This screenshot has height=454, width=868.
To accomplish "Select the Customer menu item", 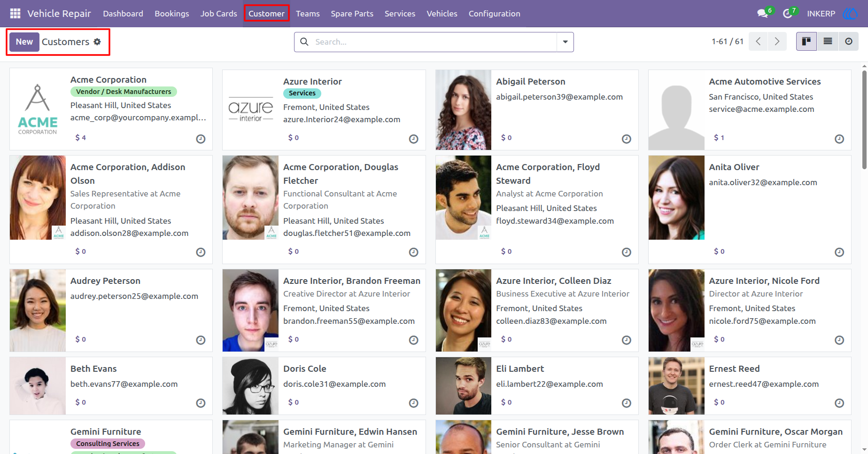I will pos(266,14).
